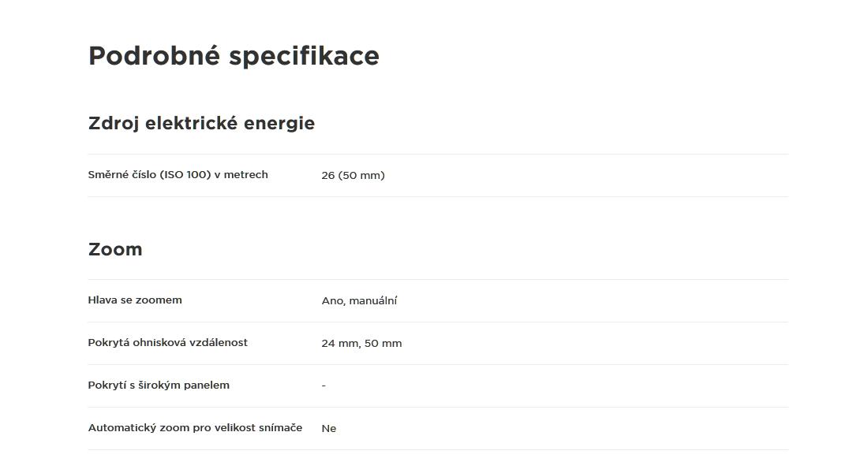Click the Pokrytá ohnisková vzdálenost label
868x473 pixels.
click(168, 342)
